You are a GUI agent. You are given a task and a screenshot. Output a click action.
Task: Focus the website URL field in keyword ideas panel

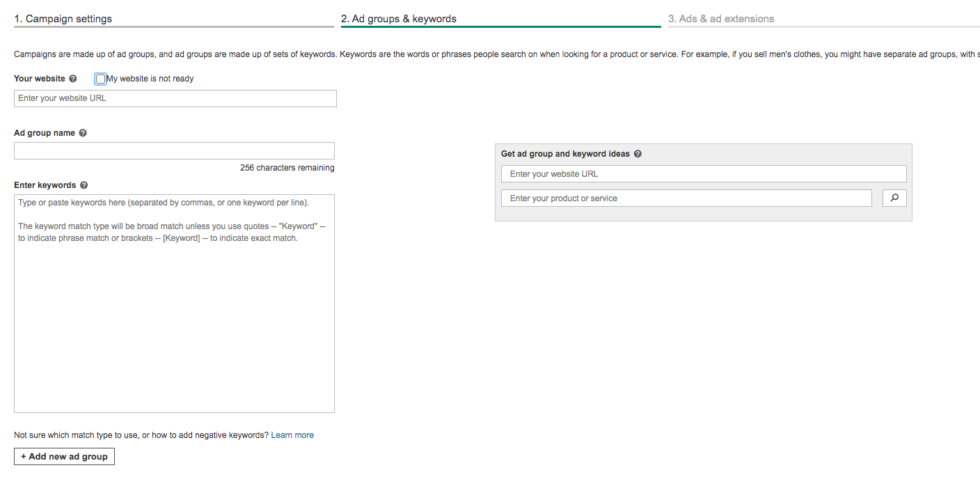(704, 174)
